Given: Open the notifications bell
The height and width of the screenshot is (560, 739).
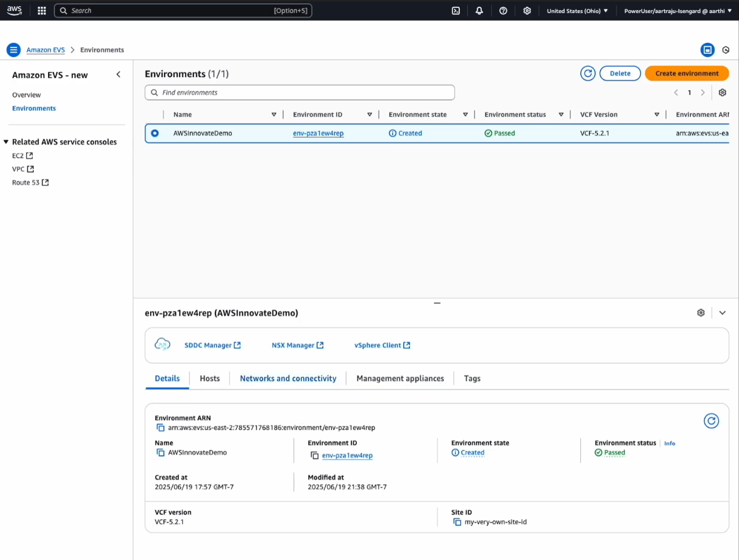Looking at the screenshot, I should pyautogui.click(x=479, y=11).
